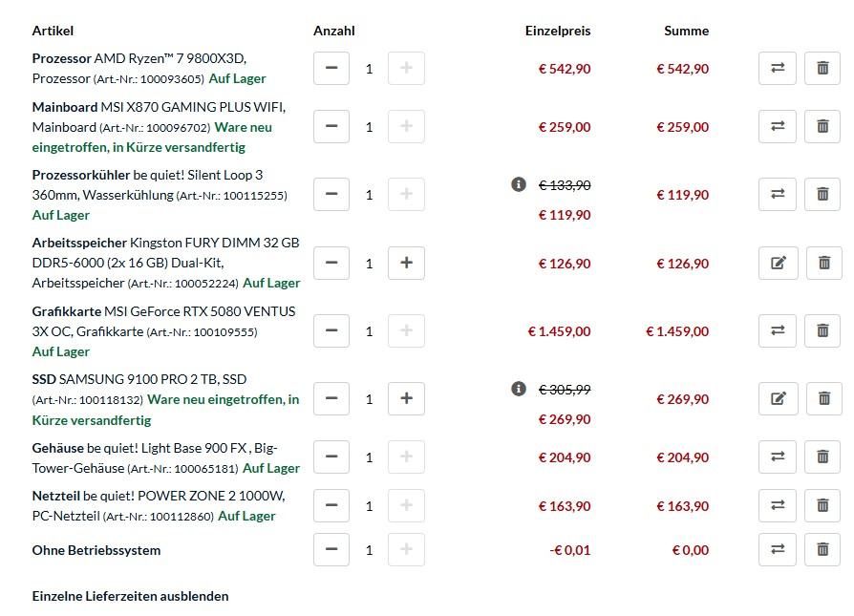Delete the POWER ZONE 2 1000W power supply

pos(822,506)
